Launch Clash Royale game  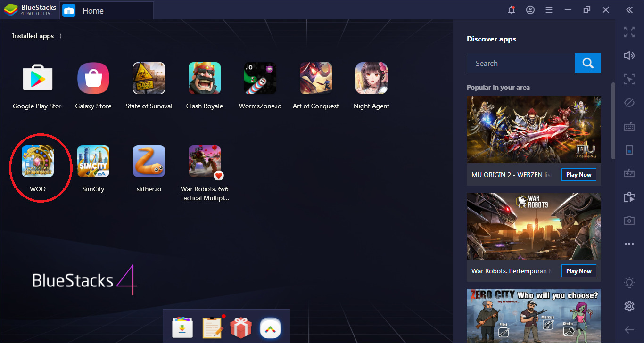click(x=205, y=78)
